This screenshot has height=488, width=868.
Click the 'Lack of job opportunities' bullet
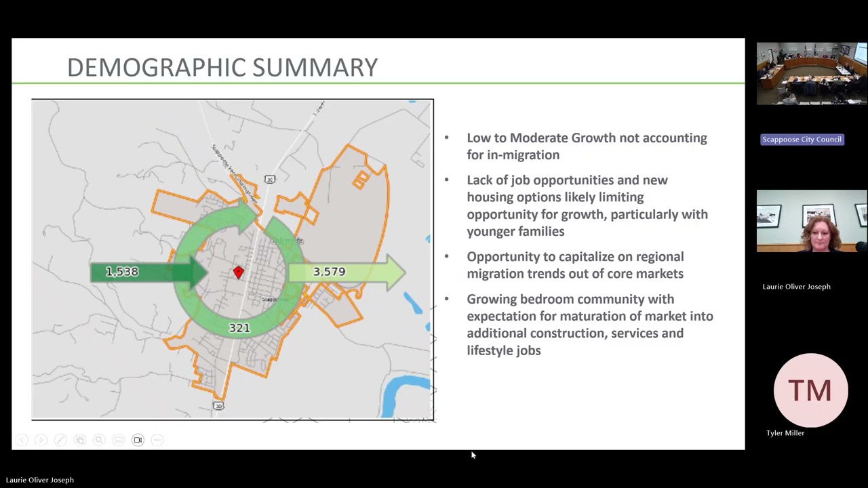(587, 205)
